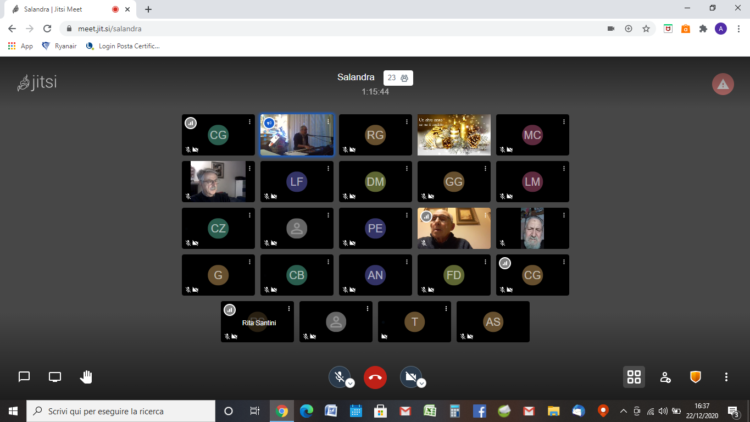Raise your hand using the hand icon
Image resolution: width=750 pixels, height=422 pixels.
[86, 377]
